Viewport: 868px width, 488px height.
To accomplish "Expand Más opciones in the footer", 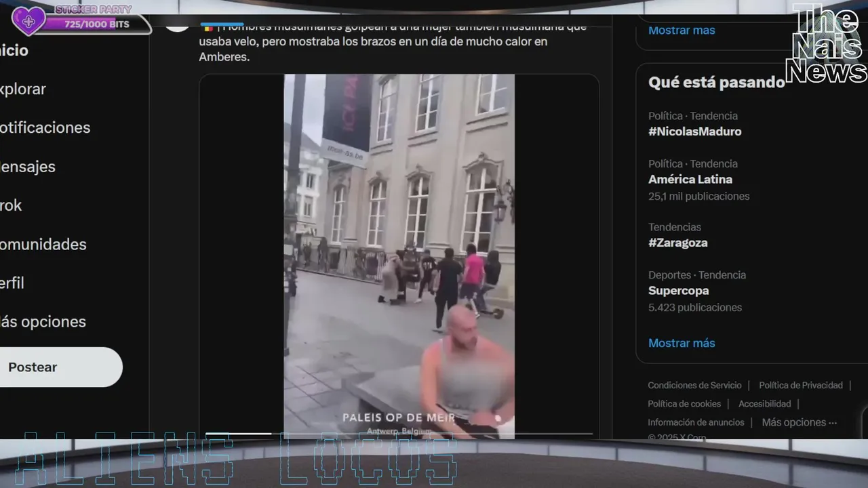I will click(800, 422).
